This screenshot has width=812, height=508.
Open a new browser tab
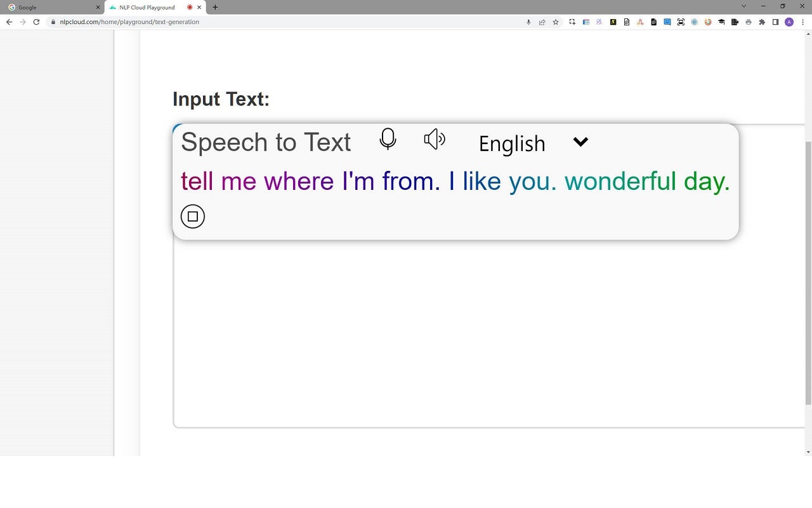(x=215, y=8)
